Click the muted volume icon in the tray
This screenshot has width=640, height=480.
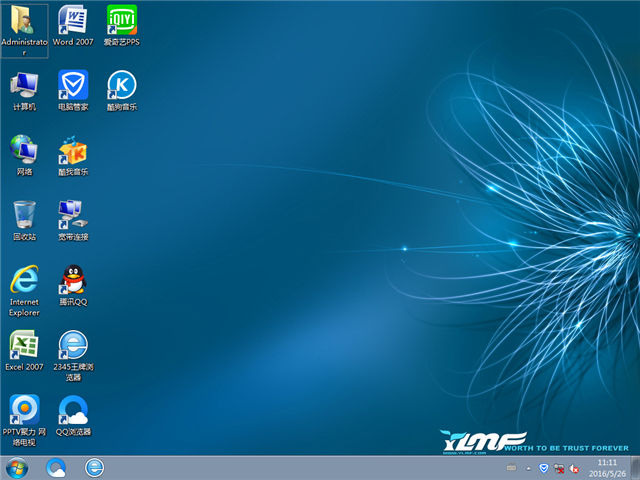(575, 467)
